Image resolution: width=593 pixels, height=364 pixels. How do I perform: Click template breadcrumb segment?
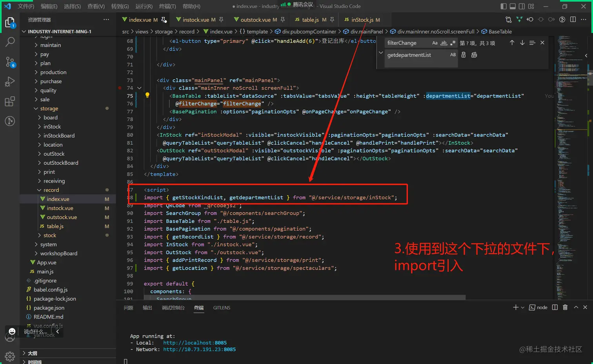253,31
